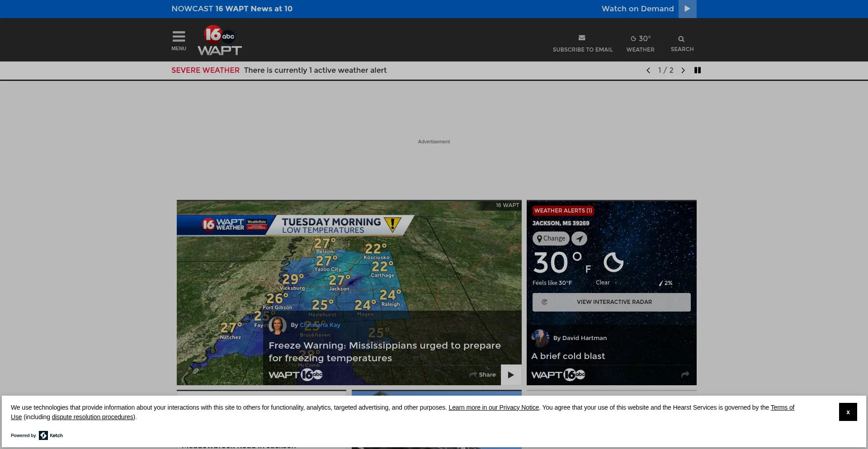Share the Freeze Warning story
Viewport: 868px width, 449px height.
(x=482, y=375)
